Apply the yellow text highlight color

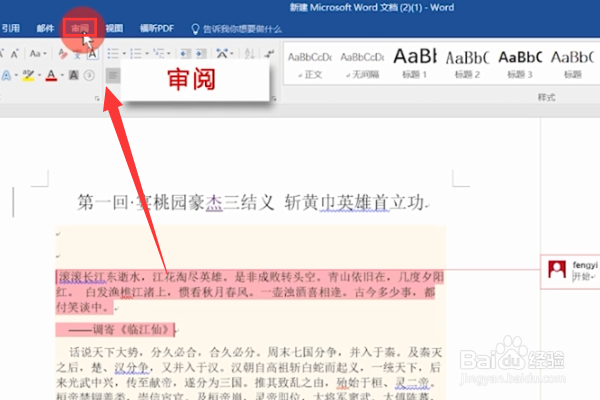click(x=28, y=75)
